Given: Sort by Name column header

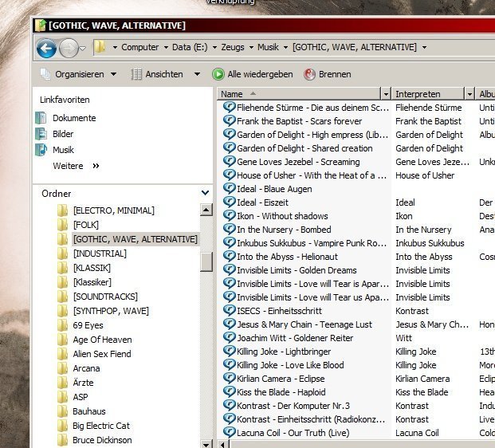Looking at the screenshot, I should 299,94.
